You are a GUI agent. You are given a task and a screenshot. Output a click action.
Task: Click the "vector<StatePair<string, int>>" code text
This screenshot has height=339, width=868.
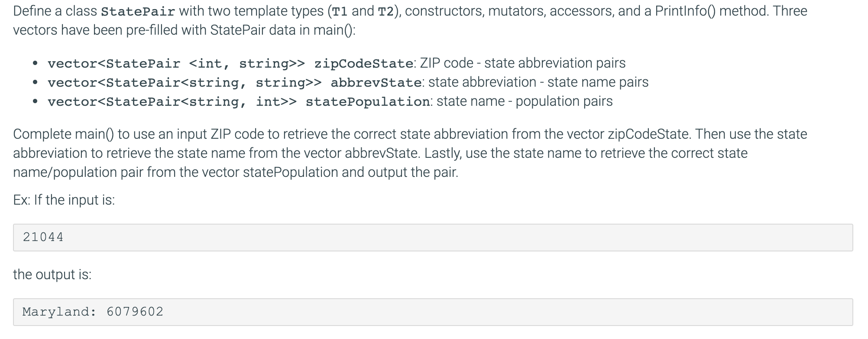click(x=172, y=102)
